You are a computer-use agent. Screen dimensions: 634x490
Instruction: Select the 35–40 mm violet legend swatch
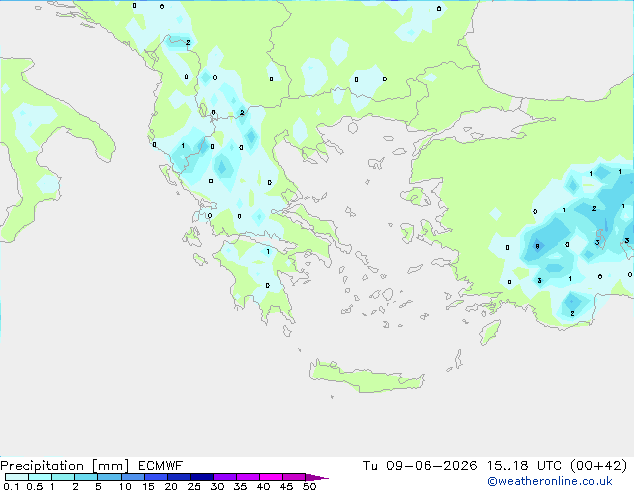point(248,477)
